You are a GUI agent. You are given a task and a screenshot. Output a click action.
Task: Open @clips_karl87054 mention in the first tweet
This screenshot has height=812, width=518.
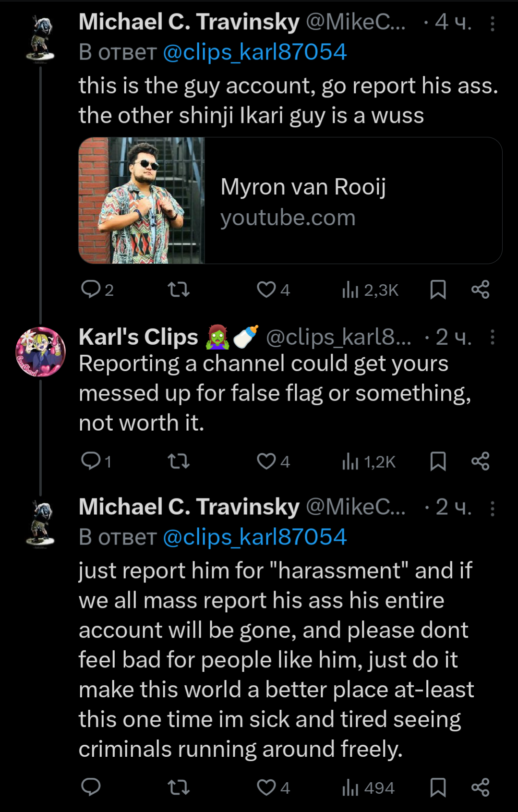tap(254, 52)
